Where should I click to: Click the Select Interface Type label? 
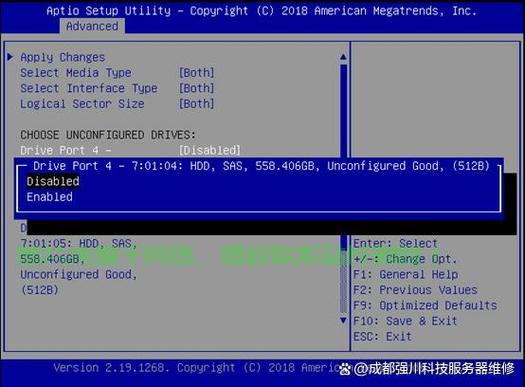coord(89,88)
